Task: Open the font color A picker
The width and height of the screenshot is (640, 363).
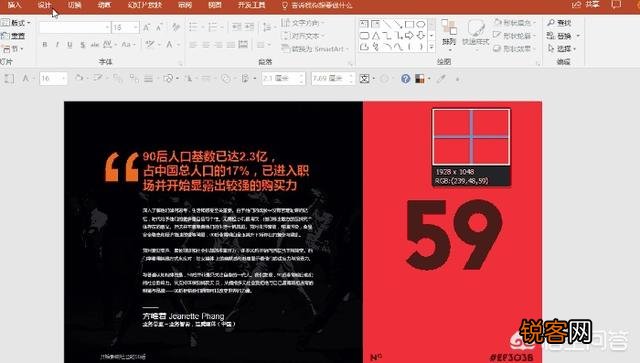Action: pos(172,45)
